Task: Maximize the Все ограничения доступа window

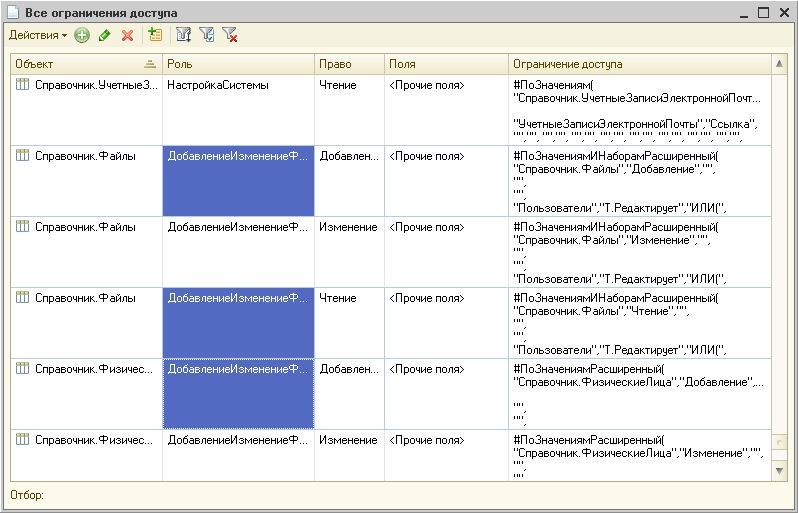Action: click(763, 13)
